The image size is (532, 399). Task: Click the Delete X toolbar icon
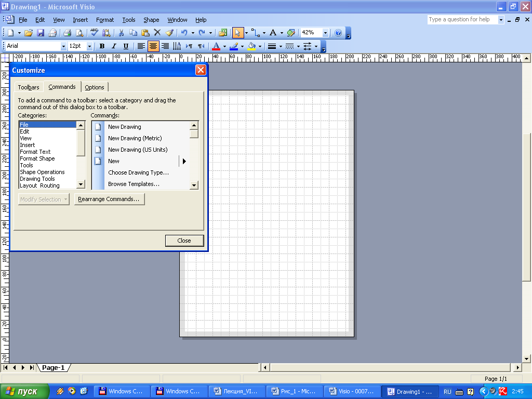pyautogui.click(x=157, y=33)
